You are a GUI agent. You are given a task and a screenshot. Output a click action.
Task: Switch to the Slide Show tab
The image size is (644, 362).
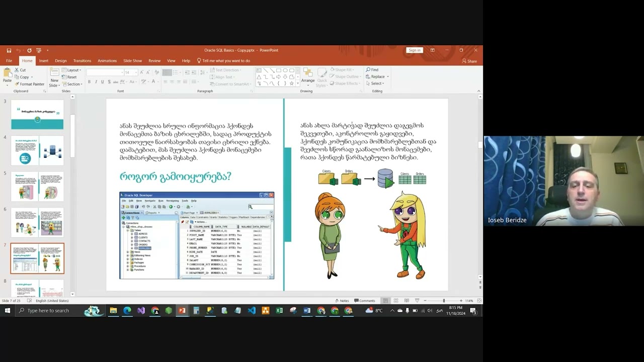[x=133, y=61]
